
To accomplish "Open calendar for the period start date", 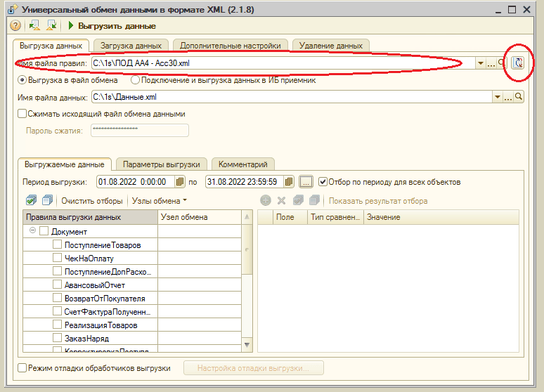I will coord(180,182).
